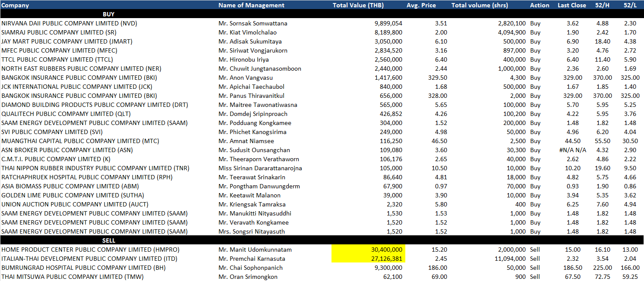Select JAY MART PUBLIC COMPANY LIMITED (JMART)
The image size is (644, 281).
67,41
